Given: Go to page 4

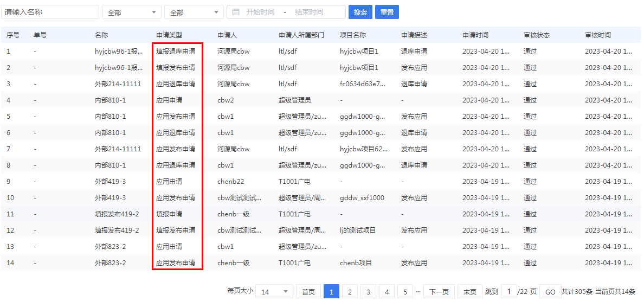Looking at the screenshot, I should coord(387,292).
